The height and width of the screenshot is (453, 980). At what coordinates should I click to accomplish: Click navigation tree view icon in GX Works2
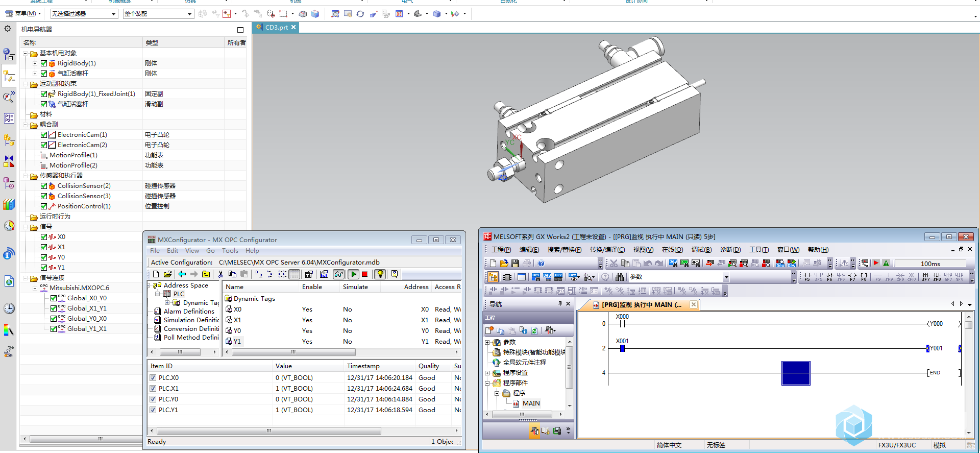(493, 277)
